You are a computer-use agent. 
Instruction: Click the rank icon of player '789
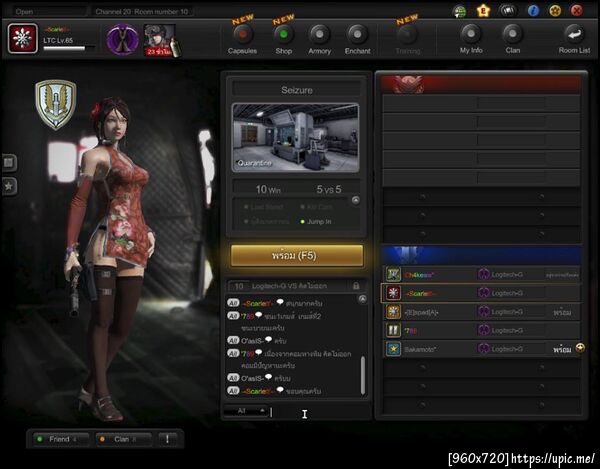pos(393,330)
